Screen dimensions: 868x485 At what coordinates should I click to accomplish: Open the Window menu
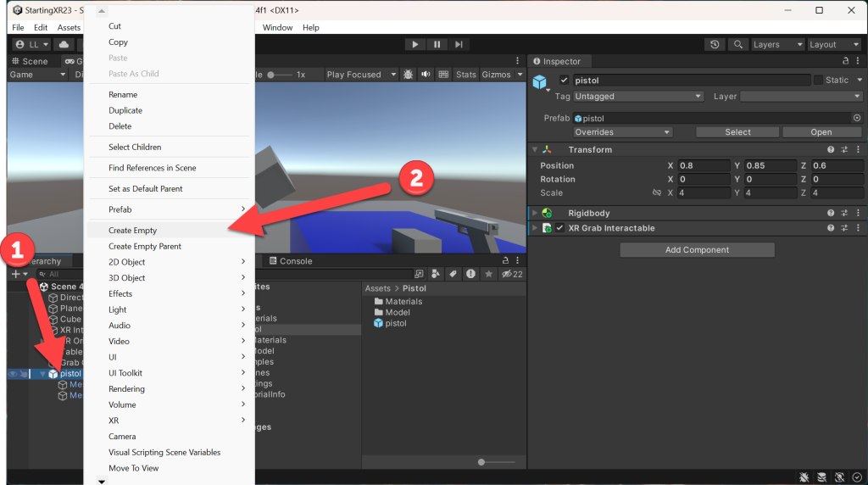click(x=277, y=27)
